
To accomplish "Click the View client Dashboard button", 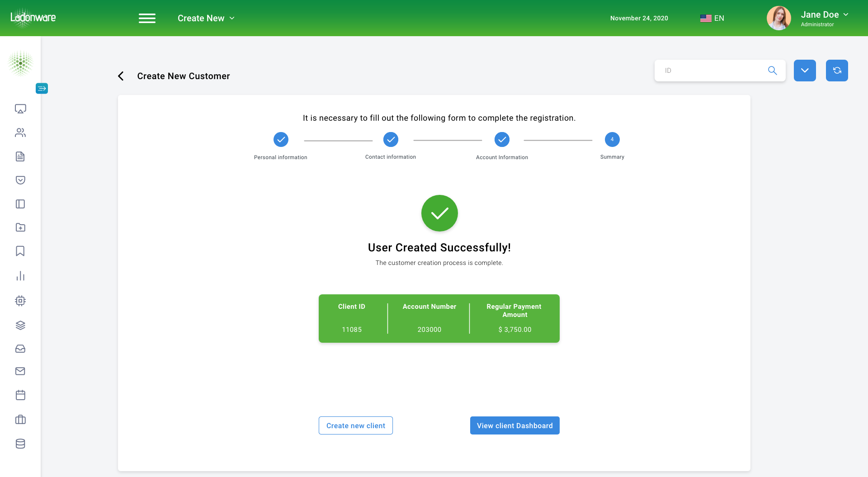I will click(x=514, y=425).
